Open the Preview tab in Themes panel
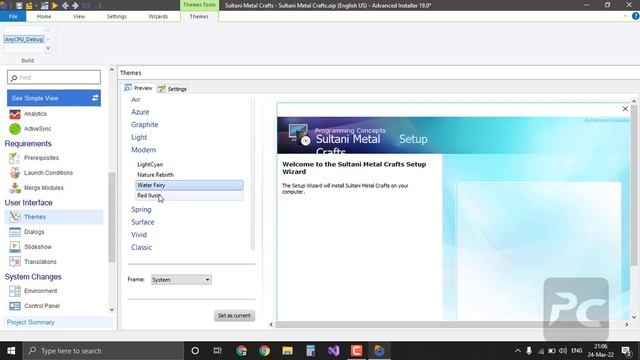Viewport: 640px width, 360px height. pyautogui.click(x=138, y=88)
